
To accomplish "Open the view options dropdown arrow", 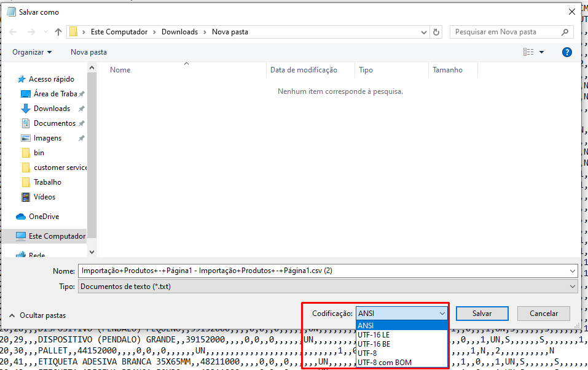I will [541, 52].
